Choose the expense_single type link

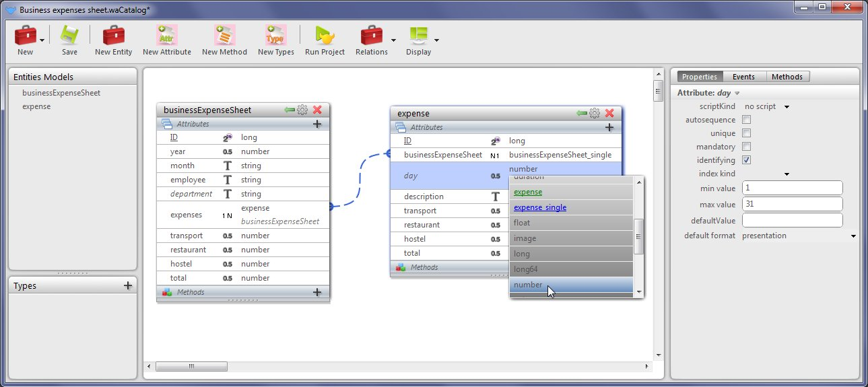pyautogui.click(x=539, y=207)
